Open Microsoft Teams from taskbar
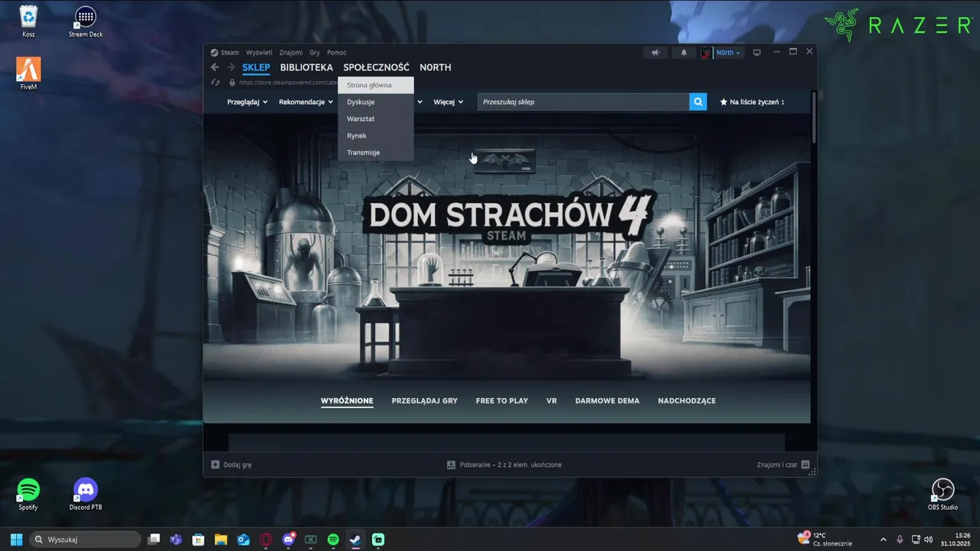Screen dimensions: 980x551 176,540
